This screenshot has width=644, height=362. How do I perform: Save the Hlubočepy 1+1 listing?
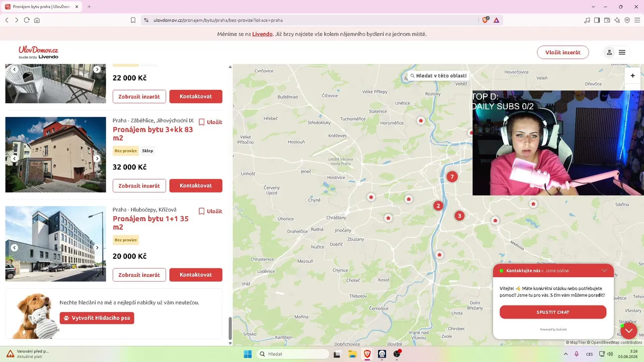click(x=210, y=211)
